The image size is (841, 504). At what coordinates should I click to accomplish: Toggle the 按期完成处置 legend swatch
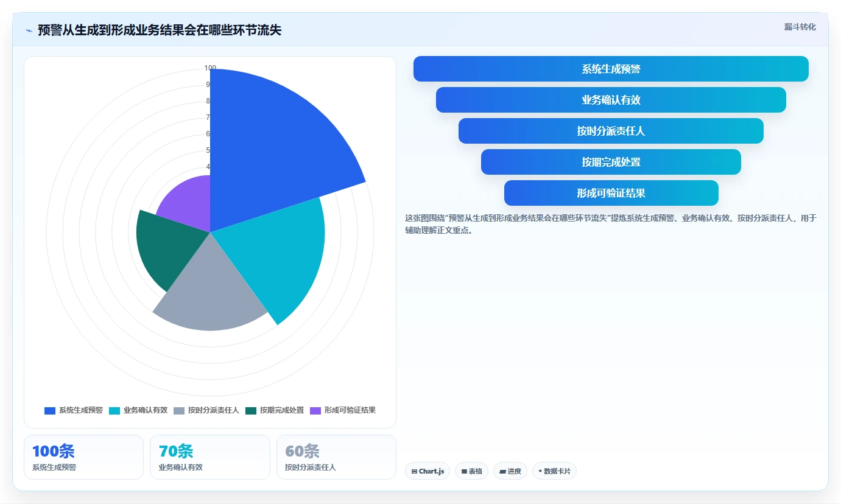[251, 410]
